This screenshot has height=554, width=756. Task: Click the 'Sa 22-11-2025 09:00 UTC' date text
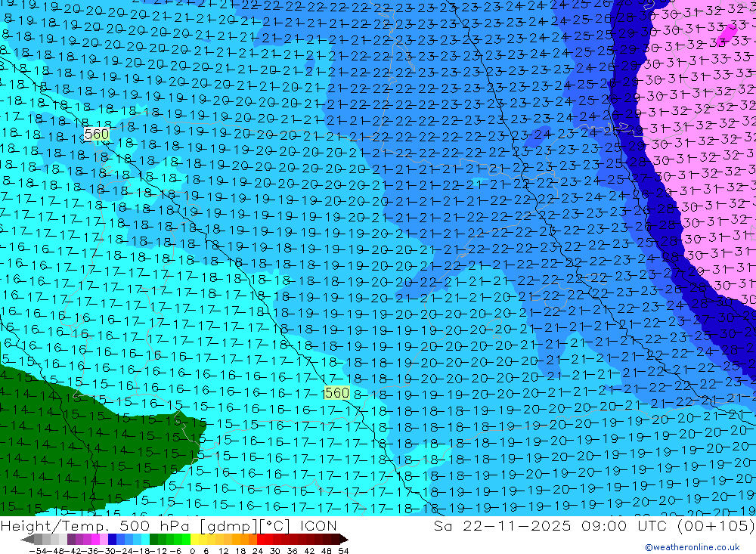(x=552, y=525)
